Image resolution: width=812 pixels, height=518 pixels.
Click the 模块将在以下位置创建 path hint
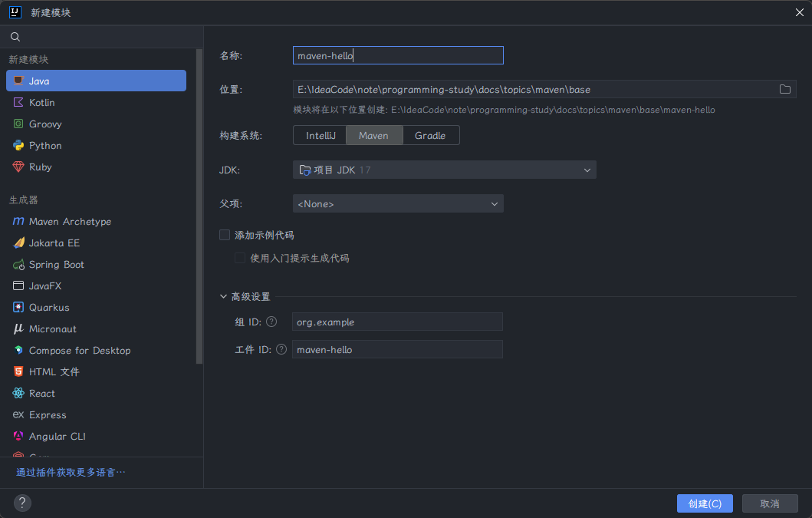(x=504, y=110)
